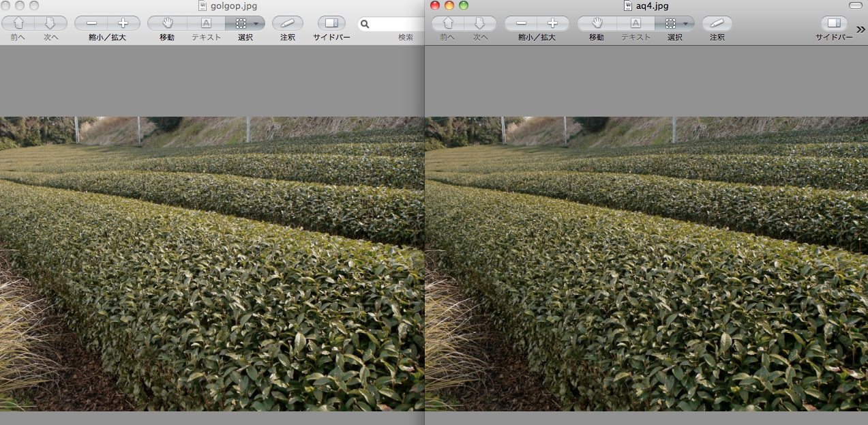The height and width of the screenshot is (425, 868).
Task: Open selection tool dropdown in aq4.jpg window
Action: tap(685, 23)
